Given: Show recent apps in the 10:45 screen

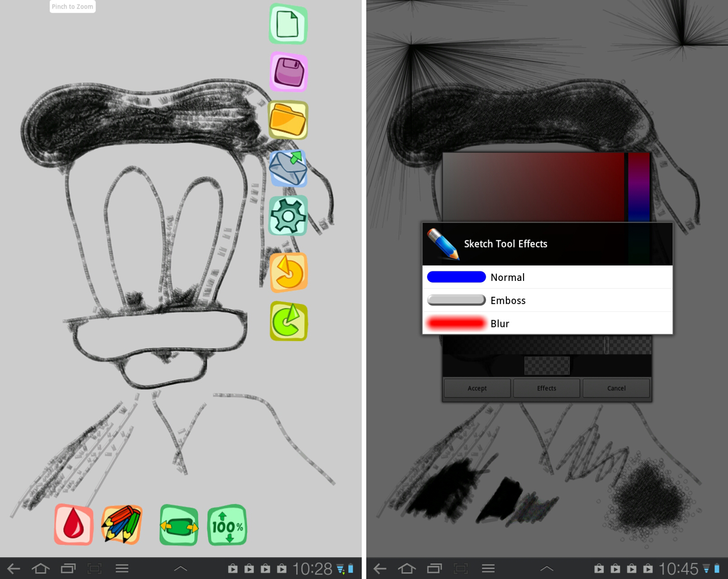Looking at the screenshot, I should tap(435, 569).
